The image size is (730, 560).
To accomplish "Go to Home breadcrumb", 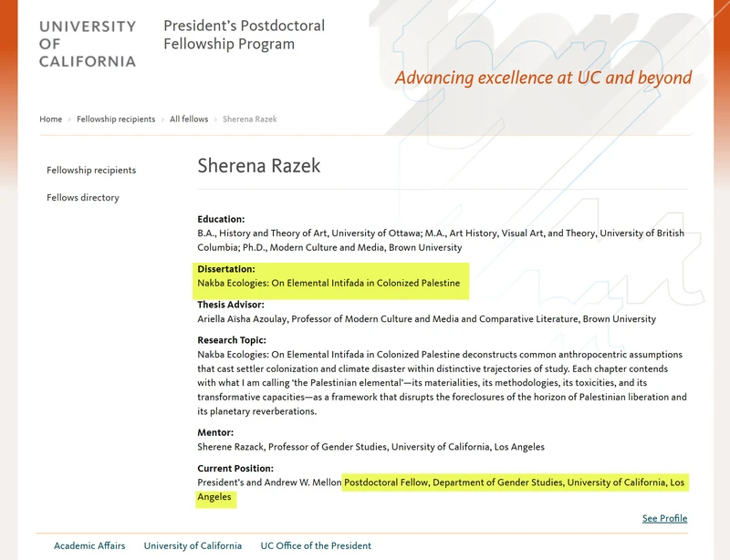I will coord(51,119).
